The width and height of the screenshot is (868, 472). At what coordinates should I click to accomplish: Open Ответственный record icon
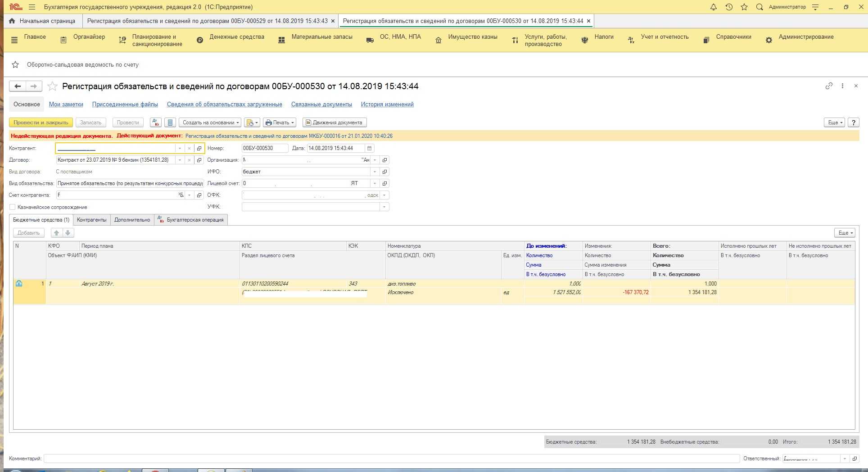click(x=854, y=458)
